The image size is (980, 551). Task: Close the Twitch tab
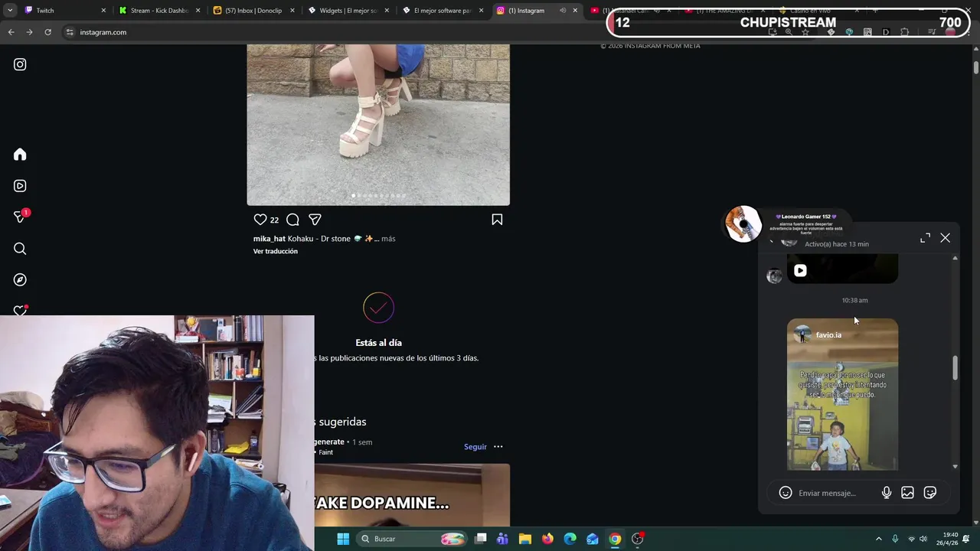tap(103, 11)
